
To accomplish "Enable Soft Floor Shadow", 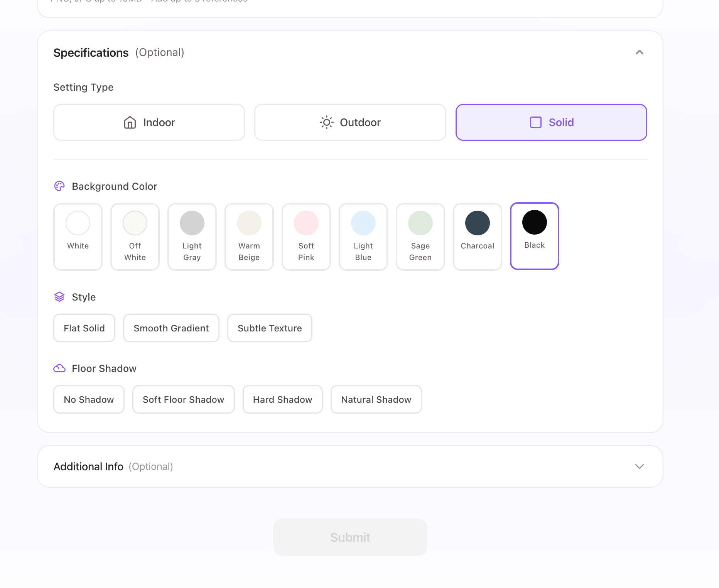I will coord(183,400).
